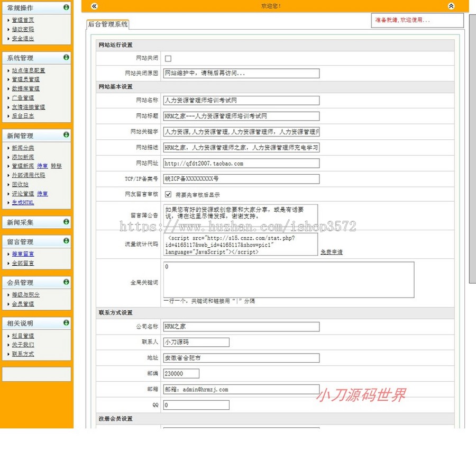Click the green icon next to 相关说明 header
Viewport: 476px width, 450px height.
(66, 323)
